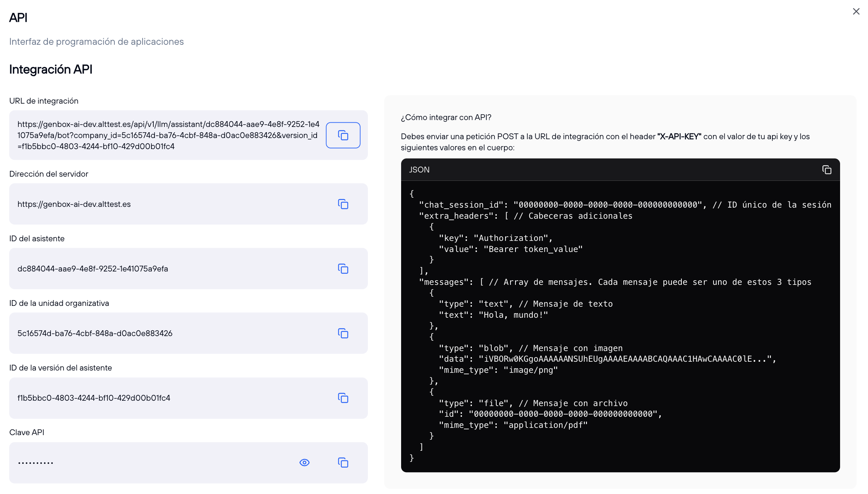Copy the organizational unit ID
The height and width of the screenshot is (494, 868).
tap(343, 333)
